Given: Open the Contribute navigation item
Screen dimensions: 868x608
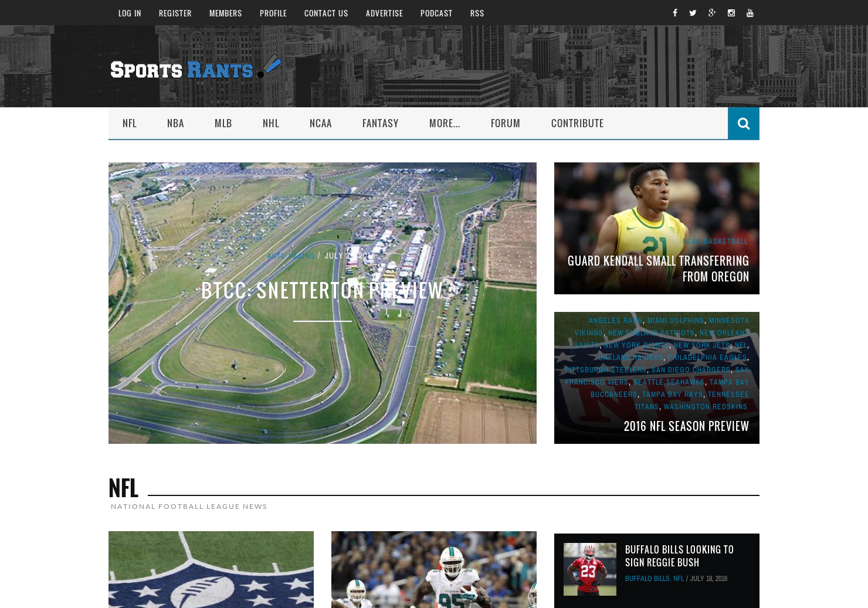Looking at the screenshot, I should coord(577,123).
